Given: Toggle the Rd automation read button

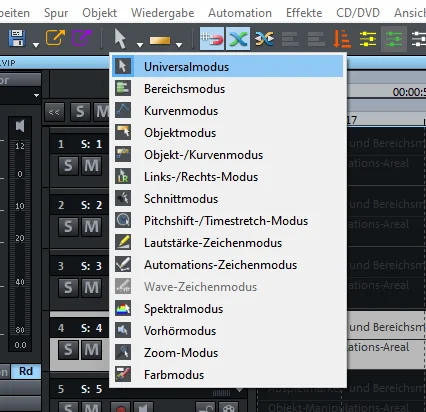Looking at the screenshot, I should [26, 371].
